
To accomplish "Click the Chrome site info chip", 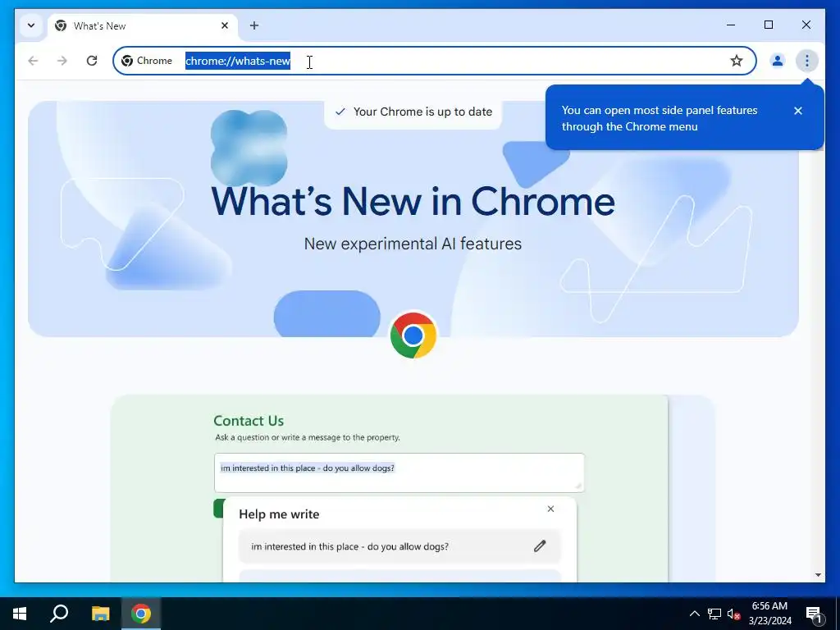I will click(147, 61).
